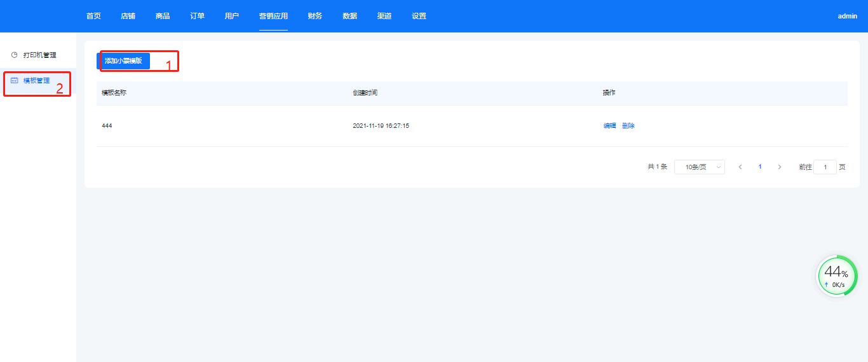Viewport: 868px width, 362px height.
Task: Open the 商品 menu item
Action: point(163,16)
